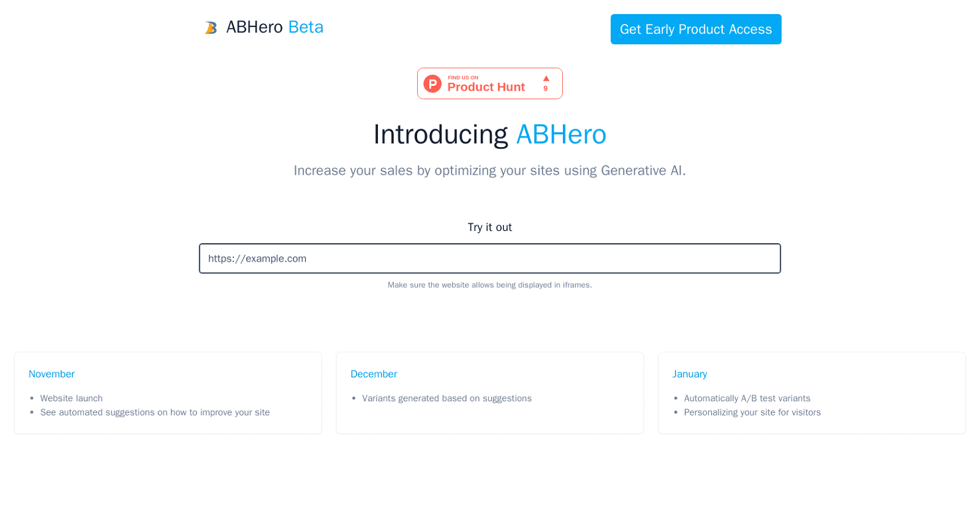Image resolution: width=980 pixels, height=511 pixels.
Task: Click the "November" roadmap heading
Action: pos(51,374)
